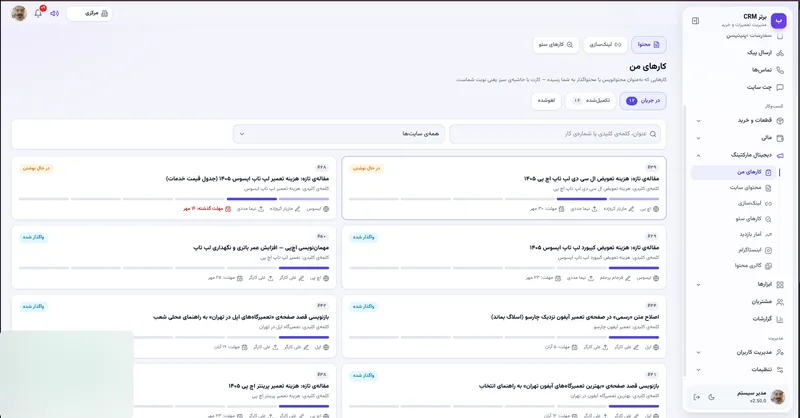Image resolution: width=800 pixels, height=418 pixels.
Task: Click the magnifier icon in search box
Action: (653, 134)
